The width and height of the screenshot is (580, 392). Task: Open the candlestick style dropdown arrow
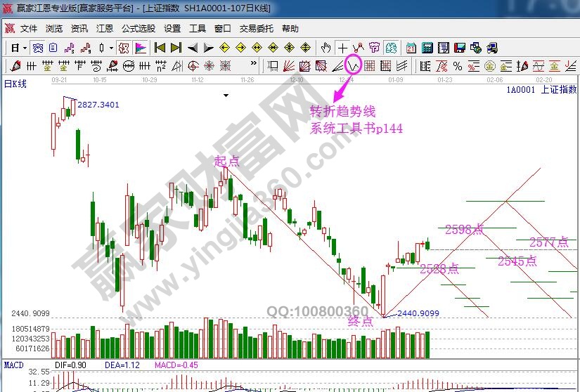(x=111, y=48)
